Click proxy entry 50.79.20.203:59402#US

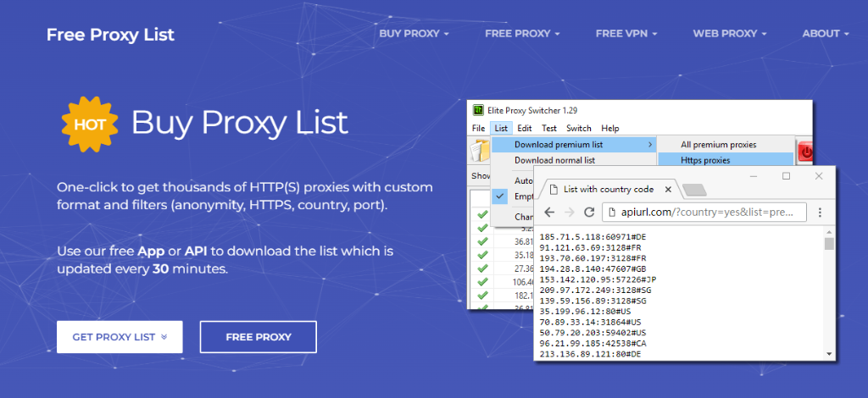point(593,333)
